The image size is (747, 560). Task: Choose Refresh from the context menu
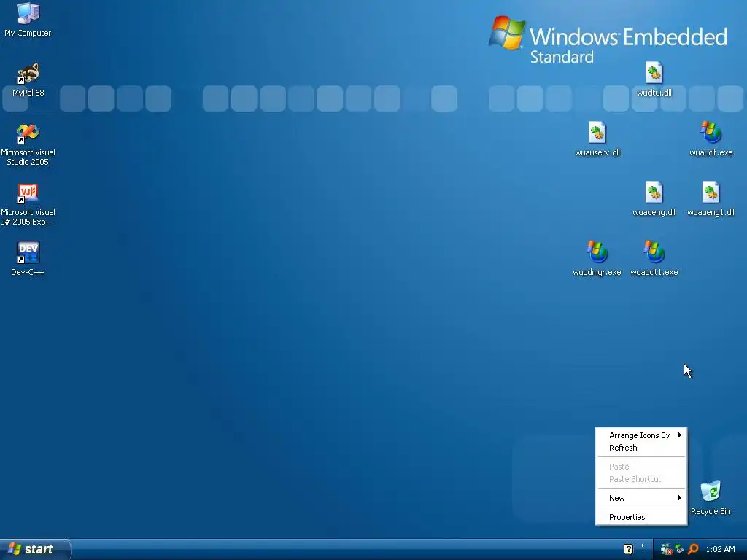(x=641, y=448)
